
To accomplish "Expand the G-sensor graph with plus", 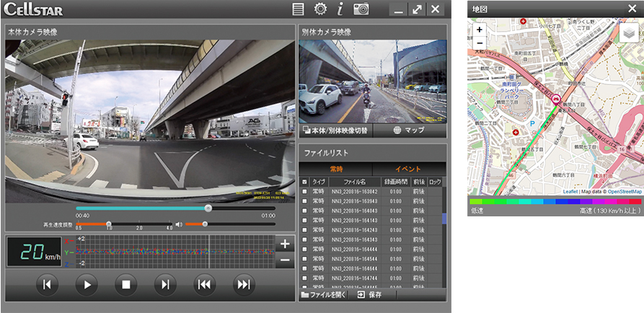I will [284, 244].
